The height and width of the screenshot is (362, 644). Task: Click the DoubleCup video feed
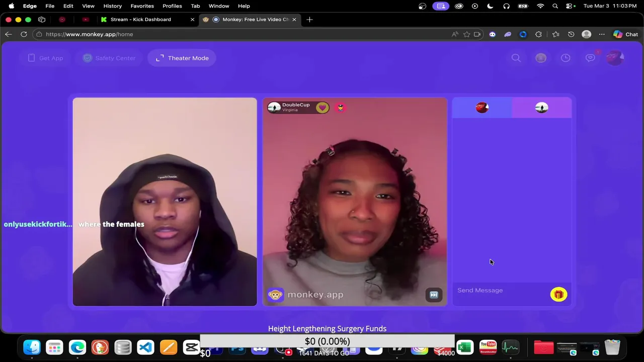point(355,202)
